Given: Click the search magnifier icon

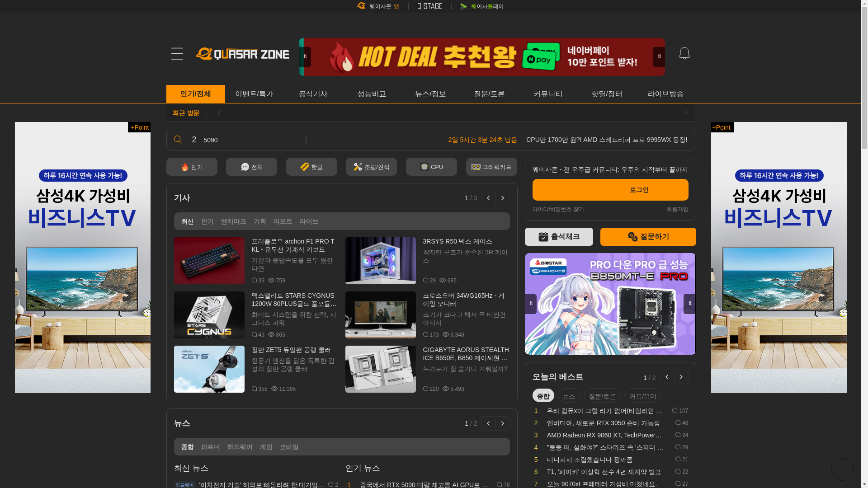Looking at the screenshot, I should pos(178,140).
